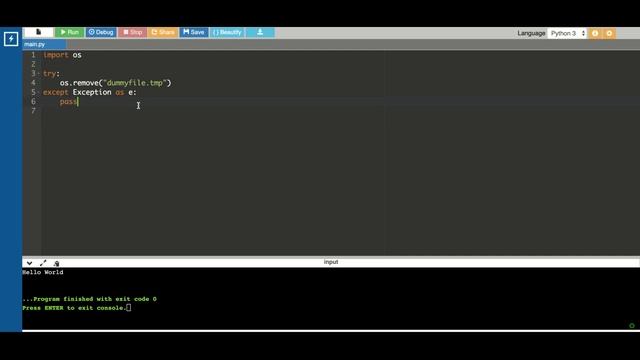Open the orange settings gear icon
This screenshot has width=640, height=360.
coord(609,33)
